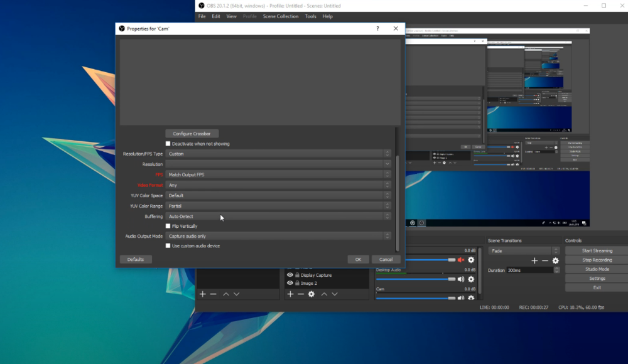Open the Tools menu
The height and width of the screenshot is (364, 628).
(x=310, y=16)
